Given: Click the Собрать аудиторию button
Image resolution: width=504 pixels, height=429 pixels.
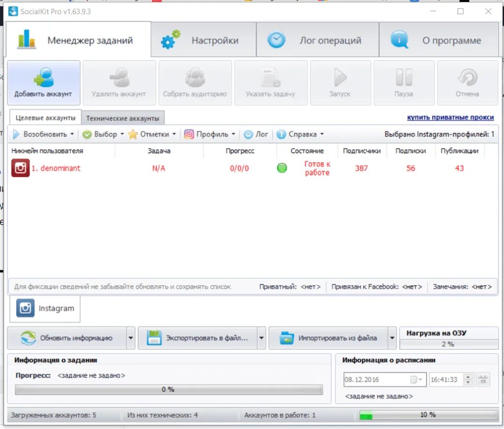Looking at the screenshot, I should (195, 83).
